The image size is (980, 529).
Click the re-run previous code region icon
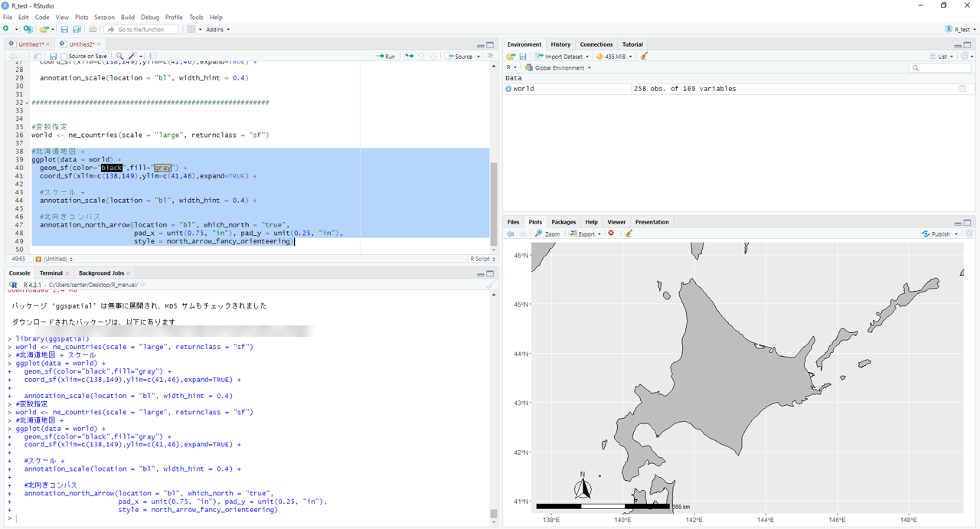click(x=409, y=56)
